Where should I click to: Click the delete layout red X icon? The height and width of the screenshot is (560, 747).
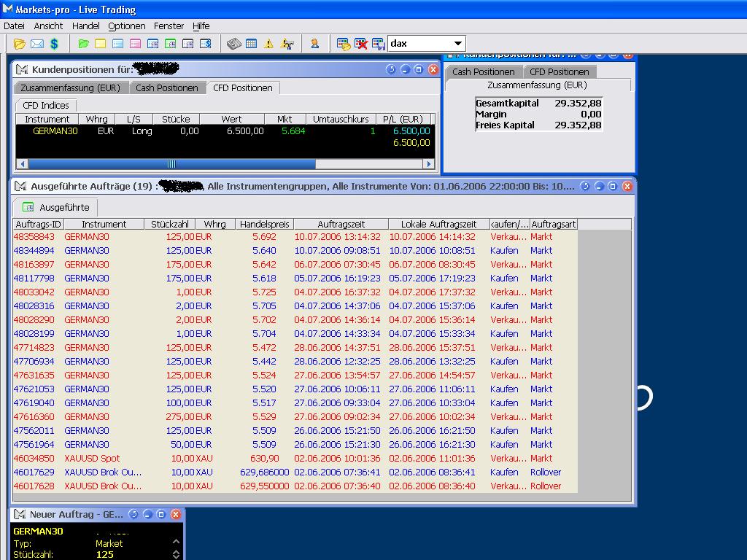[361, 44]
